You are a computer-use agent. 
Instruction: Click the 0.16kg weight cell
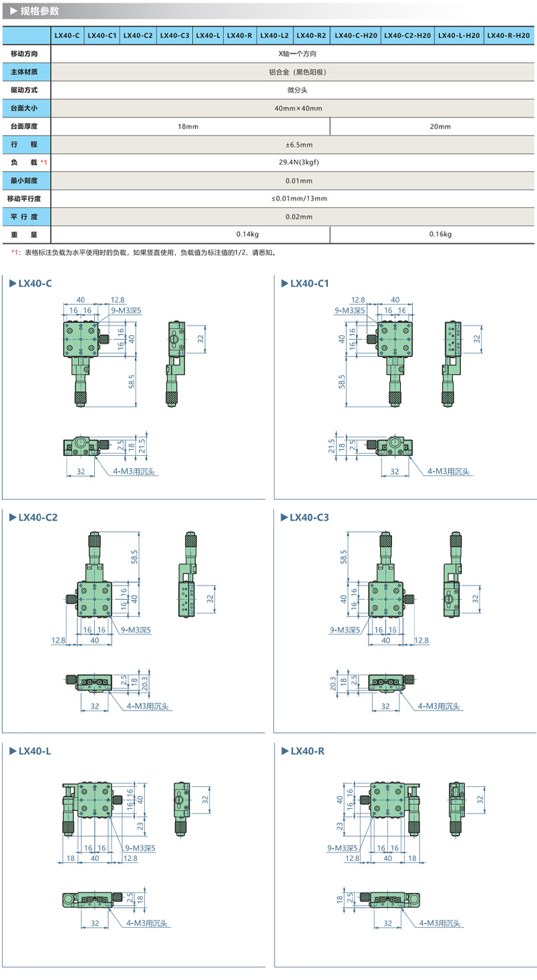[440, 235]
